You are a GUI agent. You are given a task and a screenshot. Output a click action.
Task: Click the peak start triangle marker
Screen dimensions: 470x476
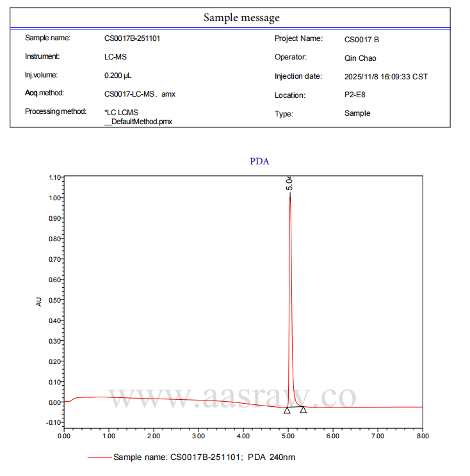(x=287, y=410)
